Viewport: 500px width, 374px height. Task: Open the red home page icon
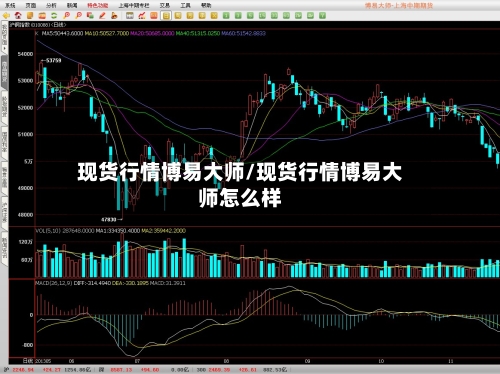(18, 15)
